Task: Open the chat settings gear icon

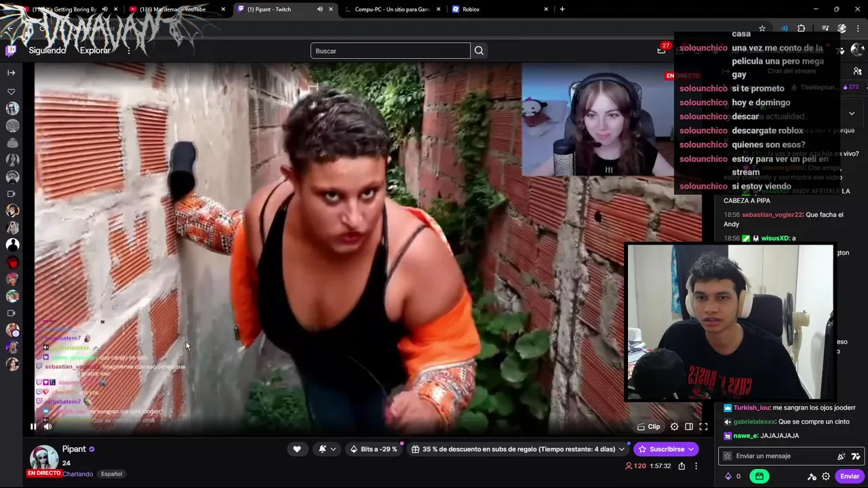Action: click(x=826, y=476)
